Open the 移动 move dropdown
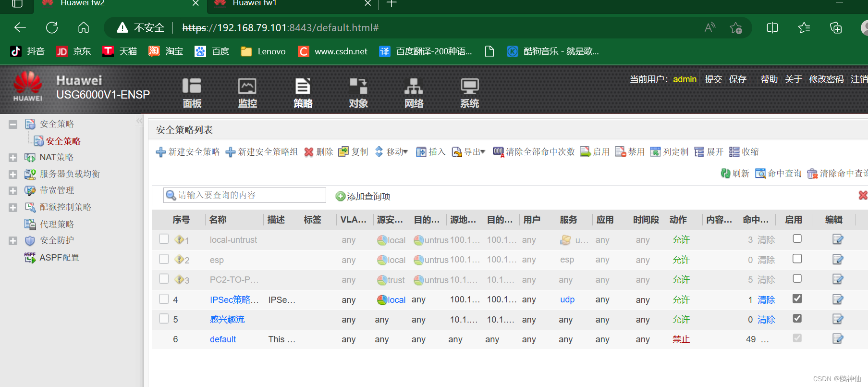Screen dimensions: 868x387 [391, 152]
